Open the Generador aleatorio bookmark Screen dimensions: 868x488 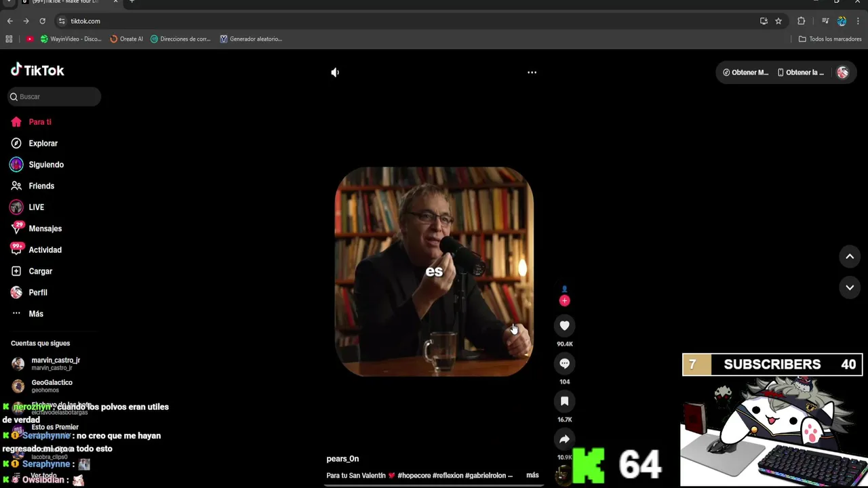251,39
